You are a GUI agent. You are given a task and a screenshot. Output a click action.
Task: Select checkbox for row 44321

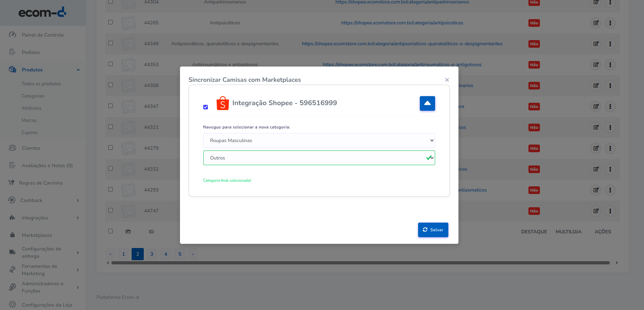(x=110, y=127)
